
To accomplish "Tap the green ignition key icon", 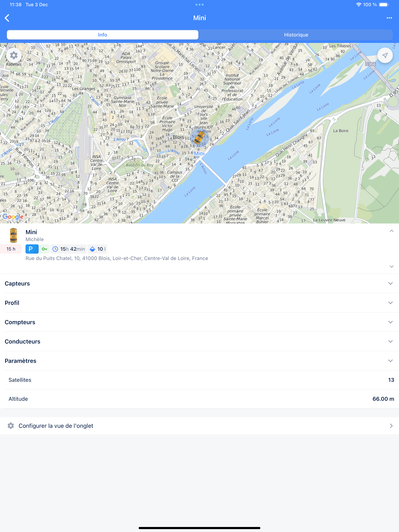I will [44, 249].
